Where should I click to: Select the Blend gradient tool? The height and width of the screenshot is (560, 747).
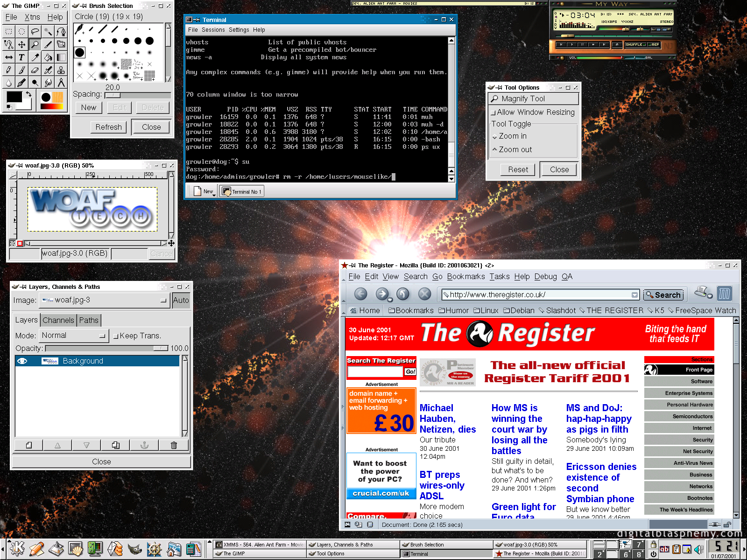(61, 57)
